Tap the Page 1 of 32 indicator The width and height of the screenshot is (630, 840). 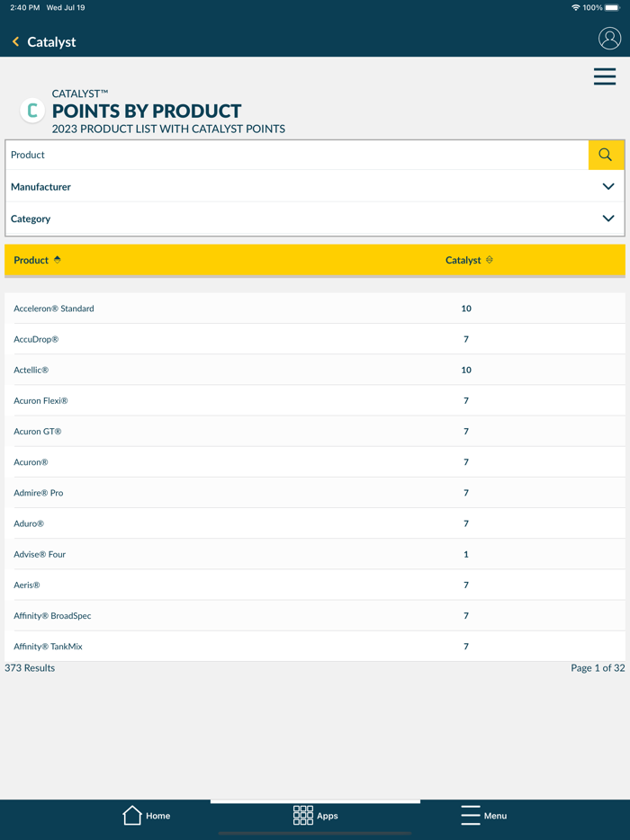click(598, 668)
